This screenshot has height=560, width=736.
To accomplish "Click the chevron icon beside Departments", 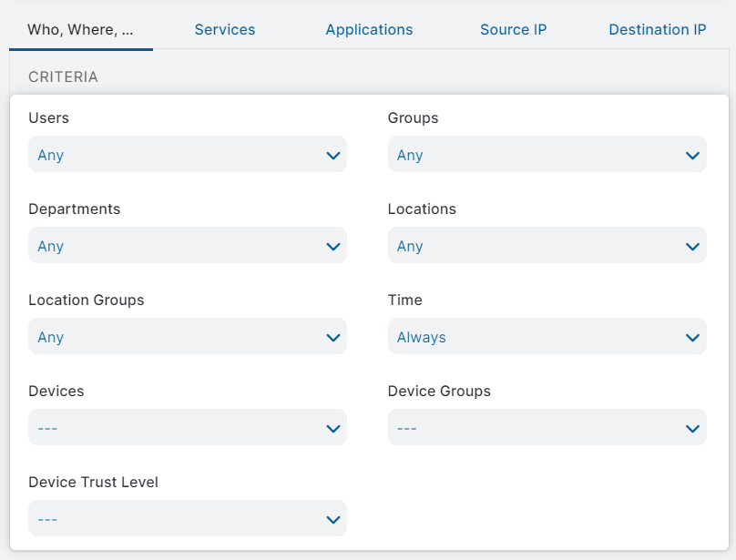I will [332, 245].
